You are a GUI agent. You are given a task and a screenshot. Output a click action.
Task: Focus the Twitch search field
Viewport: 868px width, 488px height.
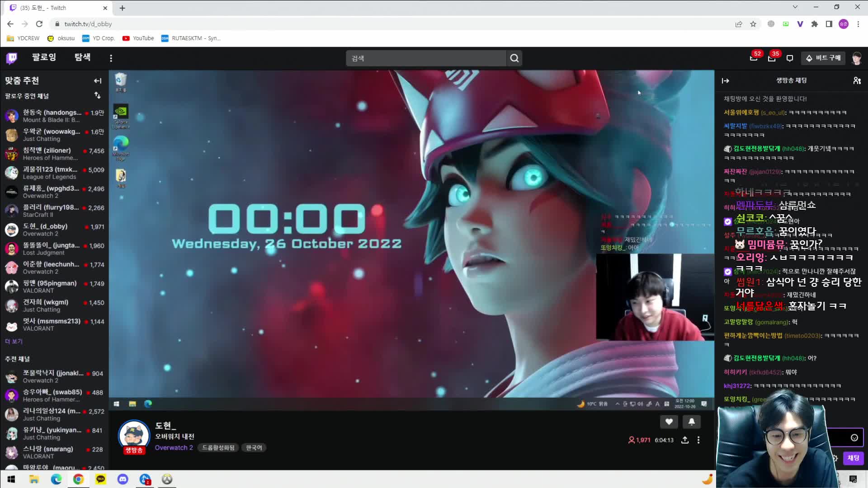tap(426, 58)
